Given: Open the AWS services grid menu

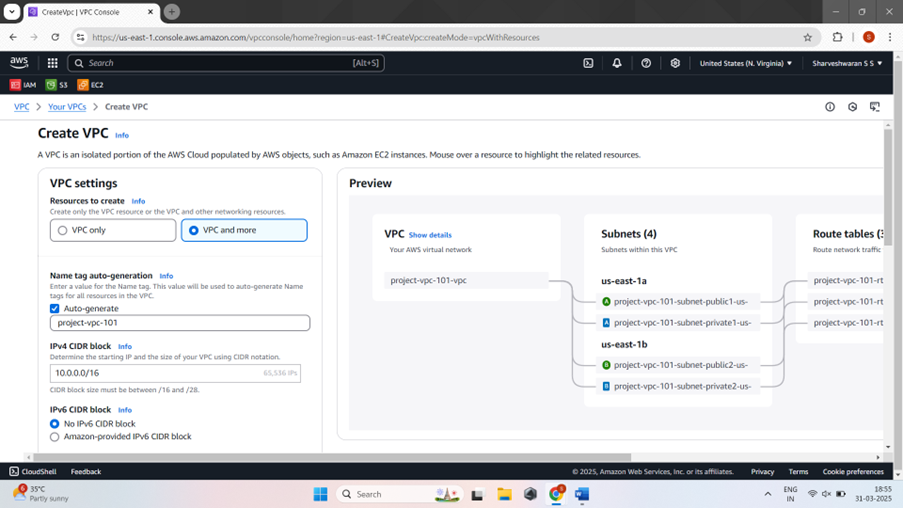Looking at the screenshot, I should point(52,63).
